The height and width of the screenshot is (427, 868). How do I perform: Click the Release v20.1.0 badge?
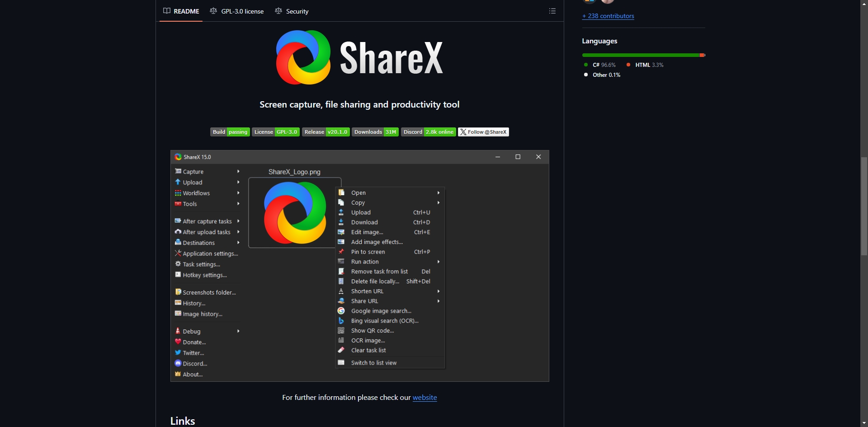coord(326,132)
